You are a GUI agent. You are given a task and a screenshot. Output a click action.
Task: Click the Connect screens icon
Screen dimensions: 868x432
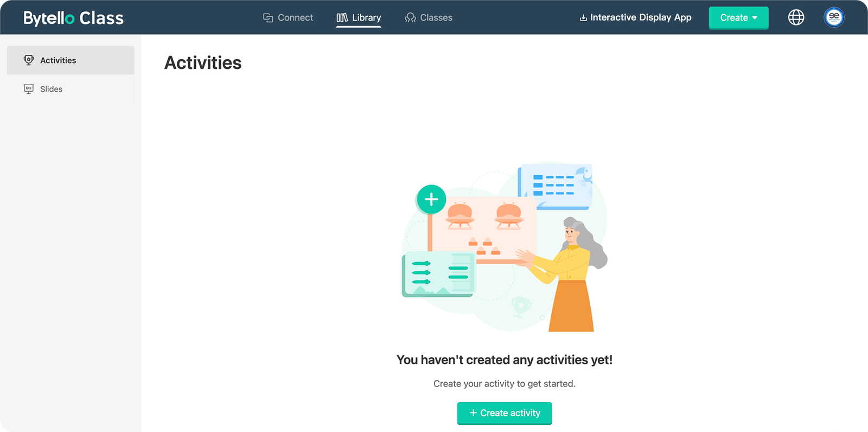[x=268, y=18]
